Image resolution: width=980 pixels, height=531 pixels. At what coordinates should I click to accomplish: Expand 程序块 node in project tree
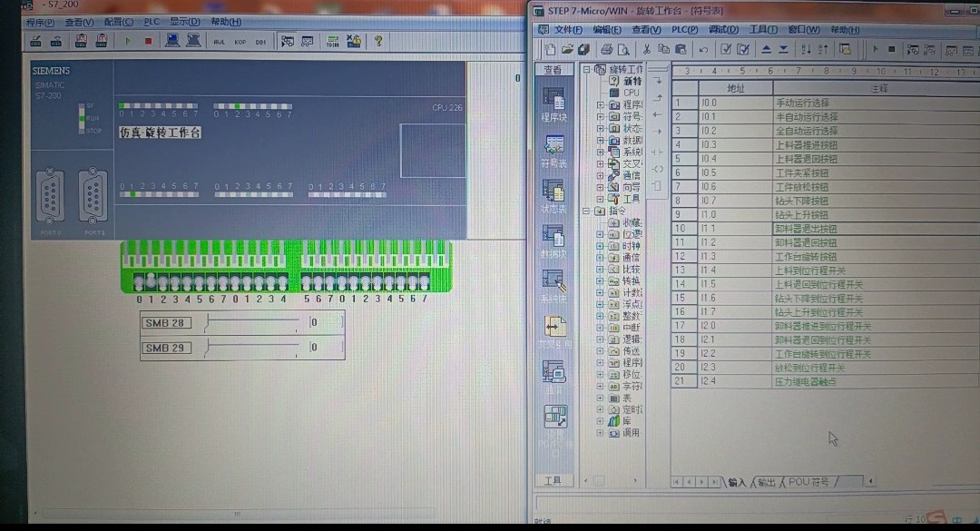pos(600,105)
